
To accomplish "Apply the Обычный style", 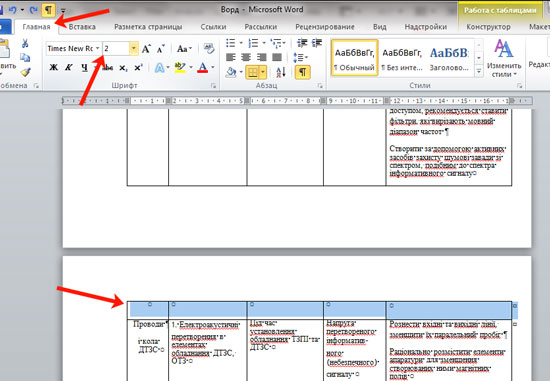I will [355, 58].
